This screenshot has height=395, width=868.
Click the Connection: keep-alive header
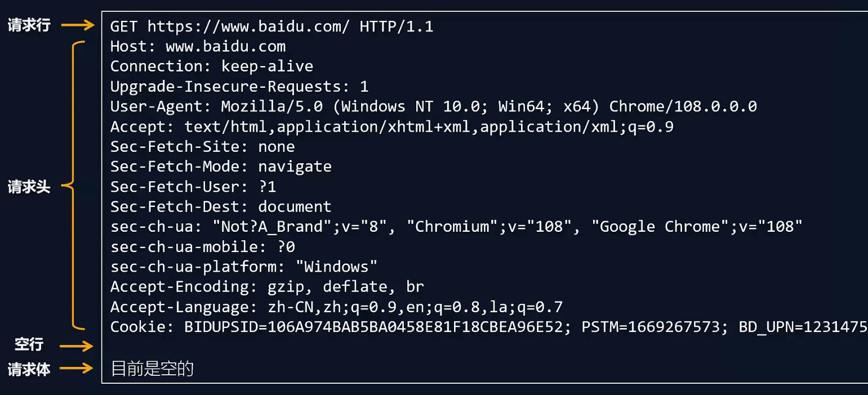(211, 66)
